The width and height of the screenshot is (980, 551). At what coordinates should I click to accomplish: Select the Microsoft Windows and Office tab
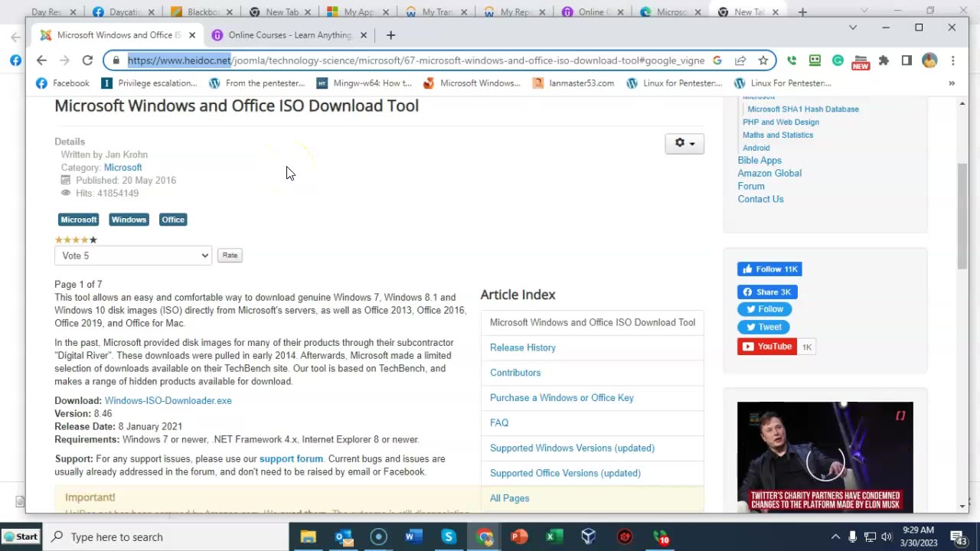(x=119, y=35)
